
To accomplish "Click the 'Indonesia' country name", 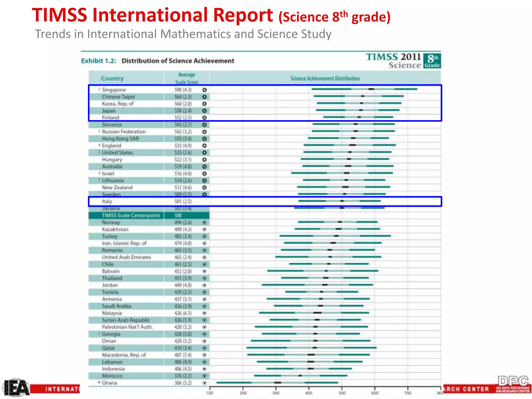I will coord(113,369).
